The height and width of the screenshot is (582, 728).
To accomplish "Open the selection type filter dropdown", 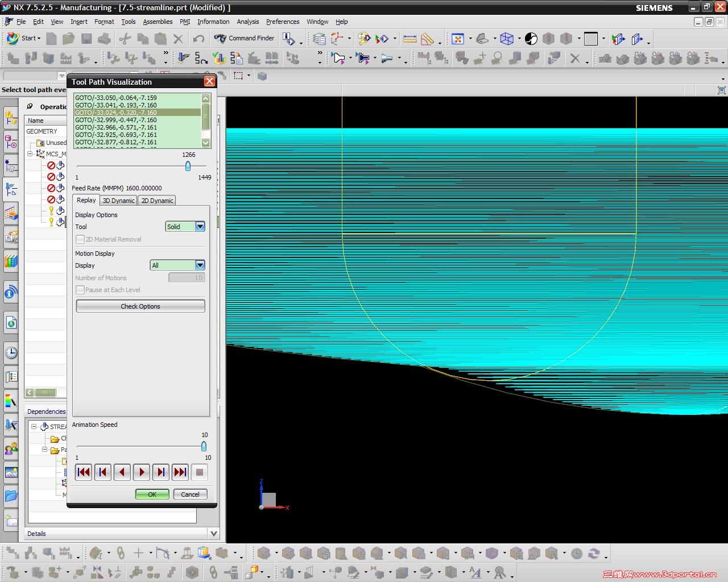I will [62, 76].
